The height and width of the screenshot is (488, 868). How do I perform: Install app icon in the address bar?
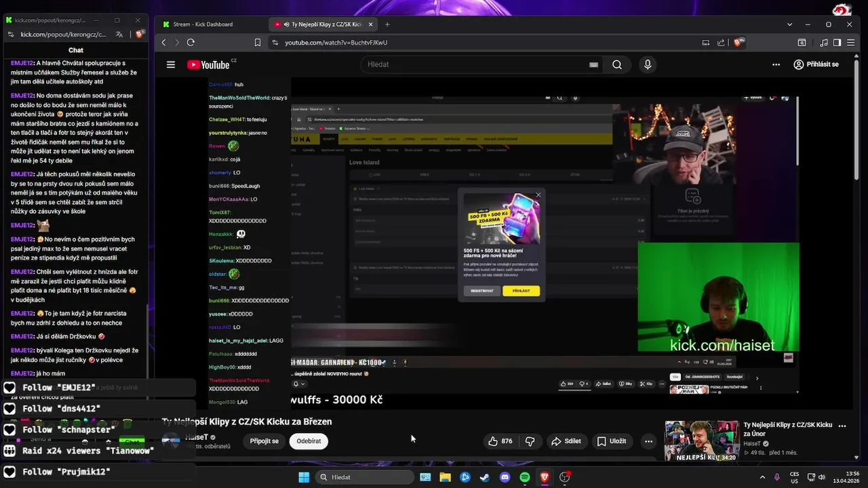coord(706,42)
